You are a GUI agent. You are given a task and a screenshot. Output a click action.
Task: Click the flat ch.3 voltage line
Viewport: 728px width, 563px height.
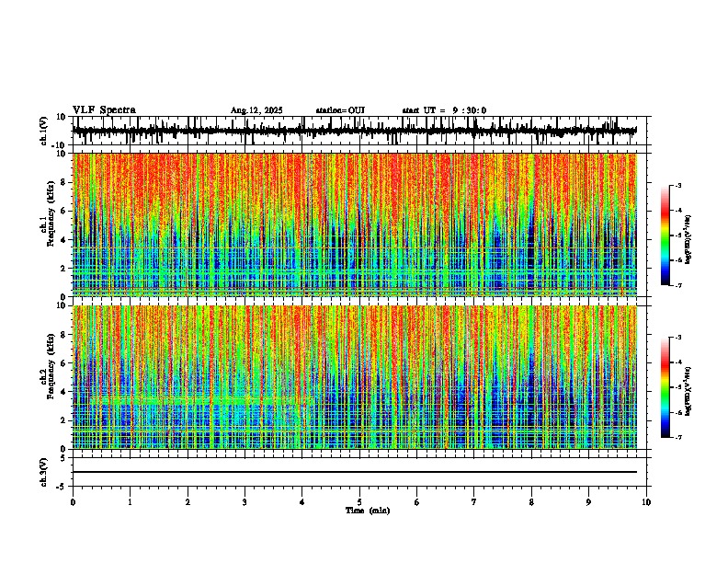click(x=355, y=472)
